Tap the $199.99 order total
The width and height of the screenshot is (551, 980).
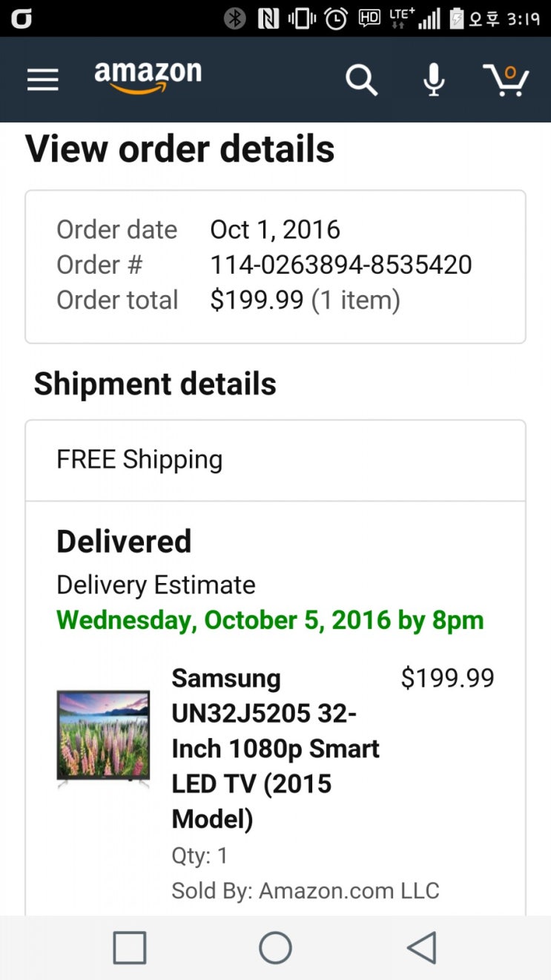pos(257,300)
